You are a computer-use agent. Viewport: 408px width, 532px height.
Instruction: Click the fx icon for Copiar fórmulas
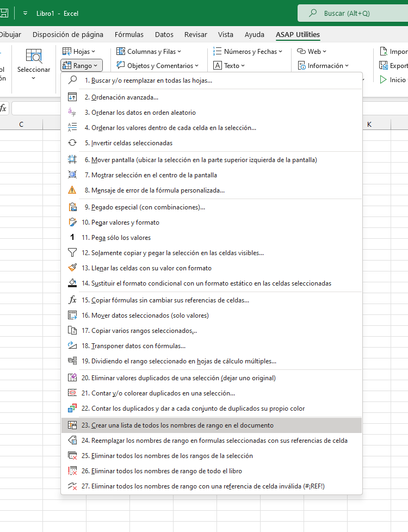tap(72, 300)
